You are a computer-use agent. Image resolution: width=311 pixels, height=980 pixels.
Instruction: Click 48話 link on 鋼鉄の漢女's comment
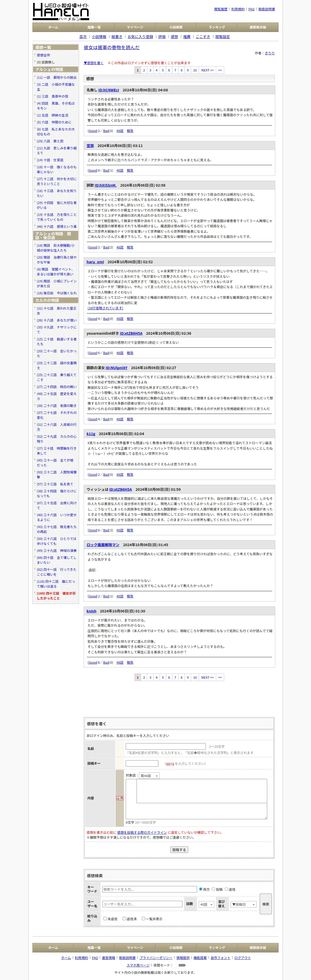click(x=120, y=419)
